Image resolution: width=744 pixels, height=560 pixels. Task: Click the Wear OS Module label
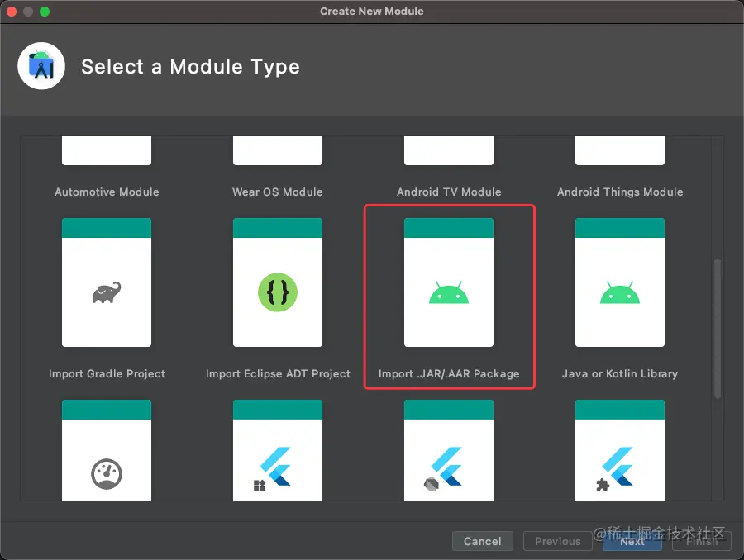click(x=278, y=192)
